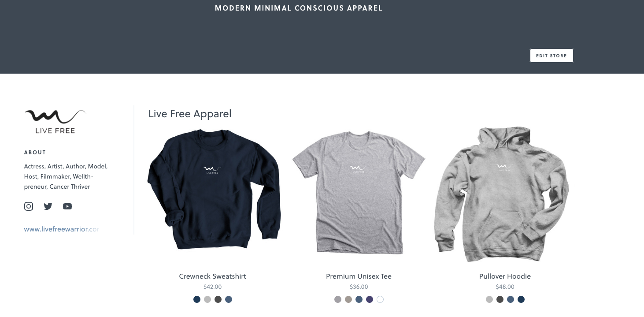Select purple swatch under Premium Unisex Tee
The height and width of the screenshot is (317, 644).
370,299
